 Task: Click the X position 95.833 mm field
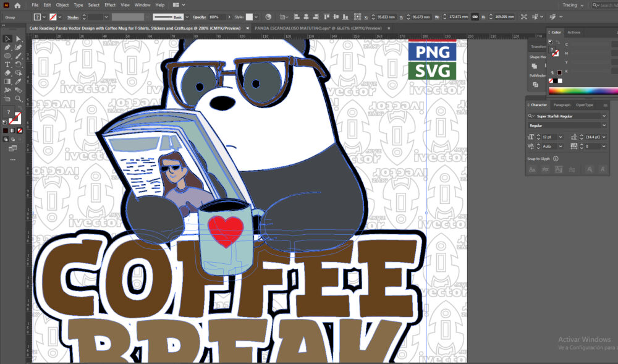[x=386, y=17]
